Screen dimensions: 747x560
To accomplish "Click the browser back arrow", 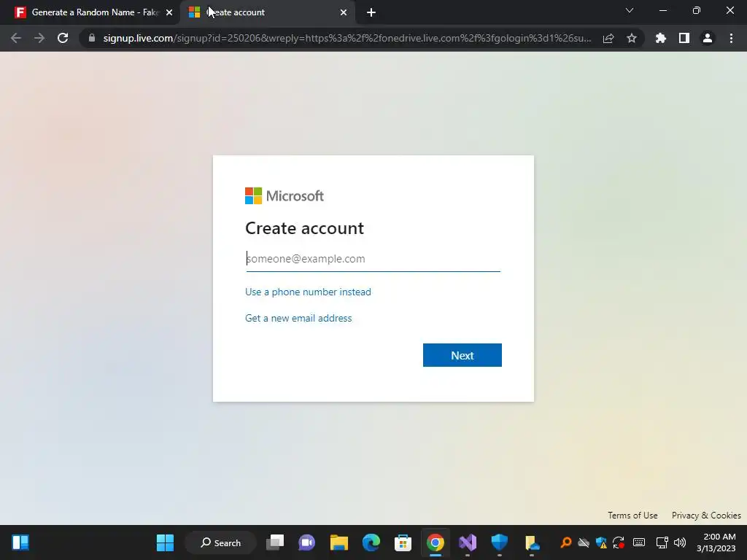I will pos(16,38).
